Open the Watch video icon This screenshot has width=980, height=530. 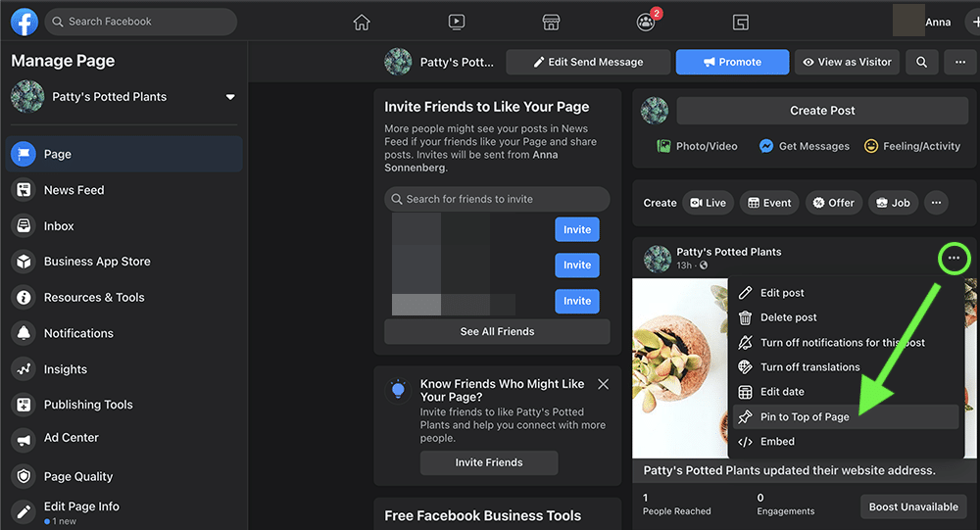coord(457,22)
